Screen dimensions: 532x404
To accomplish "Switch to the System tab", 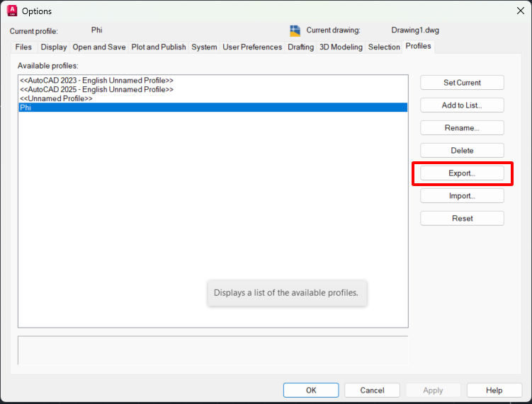I will point(204,47).
